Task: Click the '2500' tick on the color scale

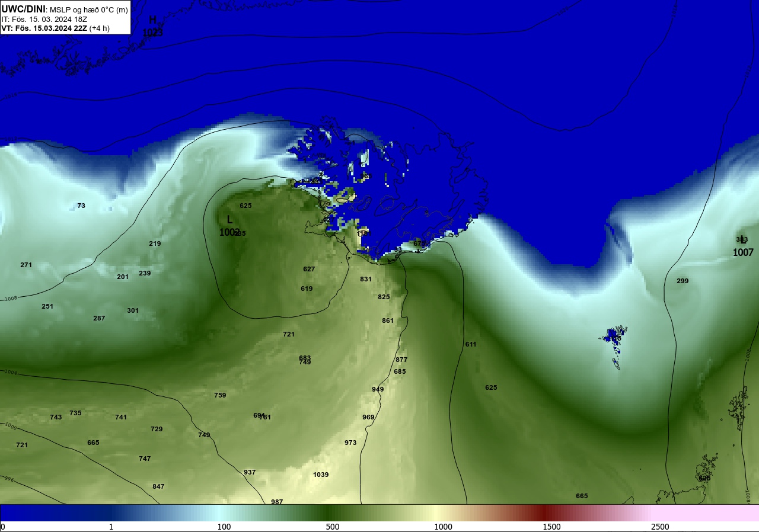Action: click(660, 527)
